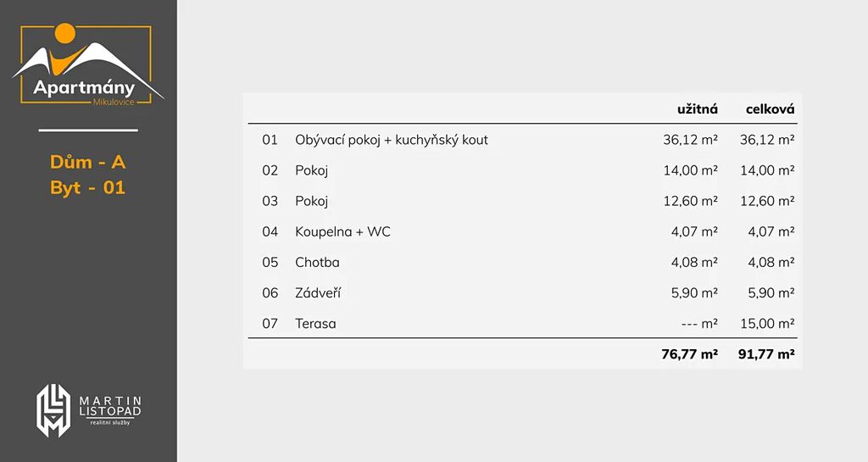
Task: Click the 91,77 m² celková total
Action: point(766,354)
